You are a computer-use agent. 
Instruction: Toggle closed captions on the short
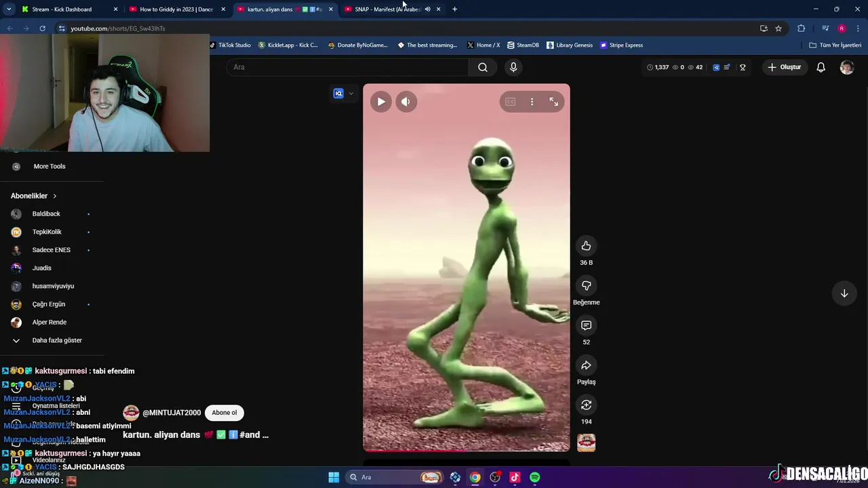pyautogui.click(x=510, y=102)
